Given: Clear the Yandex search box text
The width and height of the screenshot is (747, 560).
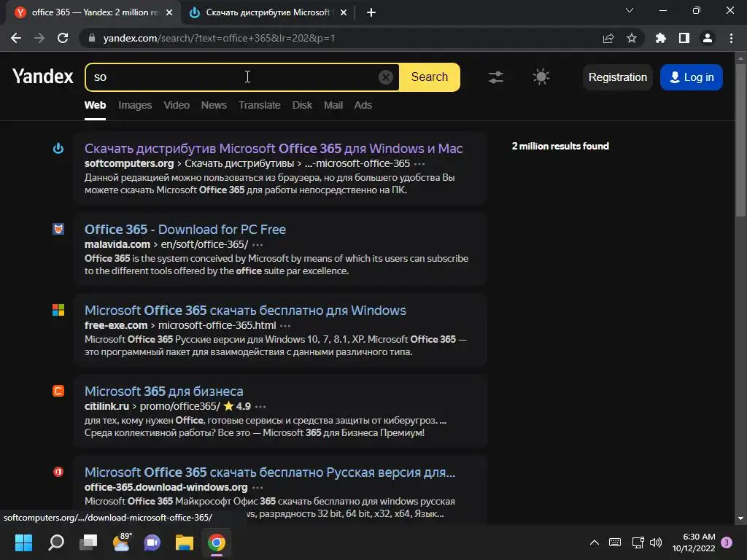Looking at the screenshot, I should pyautogui.click(x=385, y=77).
